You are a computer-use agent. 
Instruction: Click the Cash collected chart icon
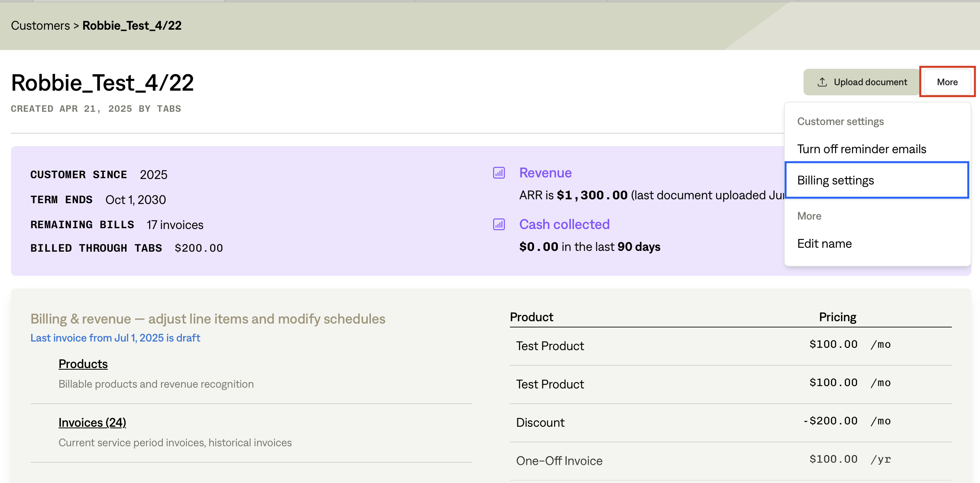click(x=499, y=224)
